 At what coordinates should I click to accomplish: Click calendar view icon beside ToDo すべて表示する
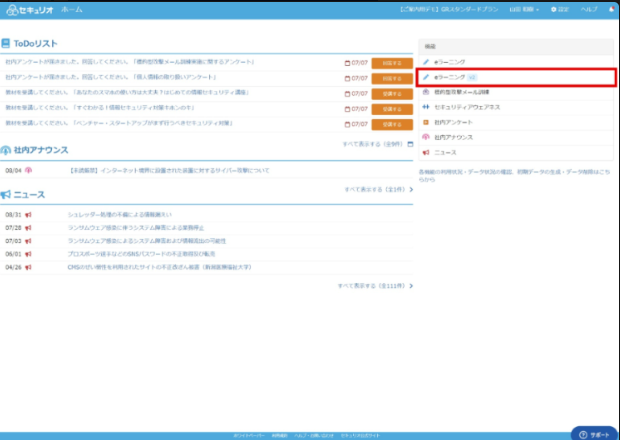click(410, 144)
